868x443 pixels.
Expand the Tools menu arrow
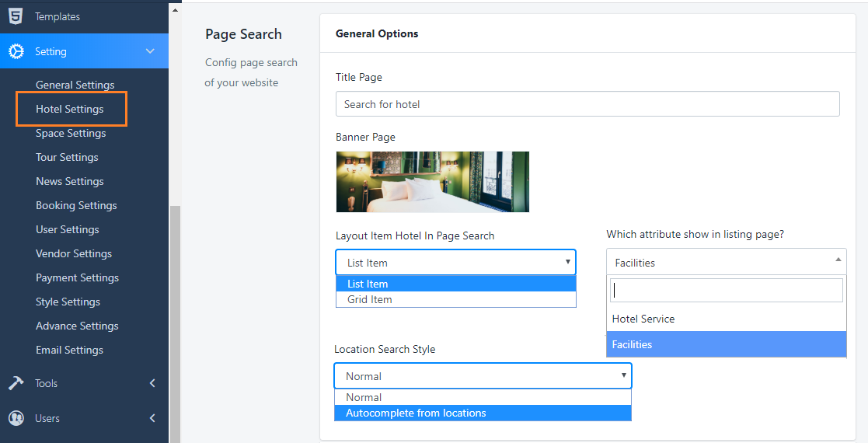(x=152, y=383)
